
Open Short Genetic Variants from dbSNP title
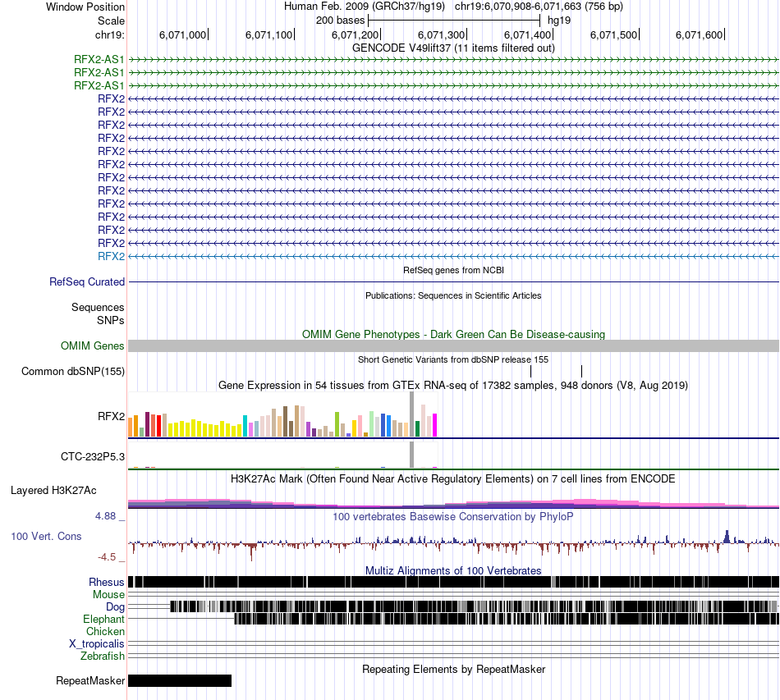(x=453, y=359)
